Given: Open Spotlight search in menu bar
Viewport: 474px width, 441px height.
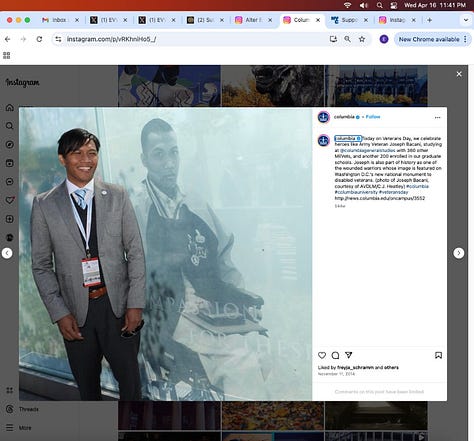Looking at the screenshot, I should click(x=379, y=5).
